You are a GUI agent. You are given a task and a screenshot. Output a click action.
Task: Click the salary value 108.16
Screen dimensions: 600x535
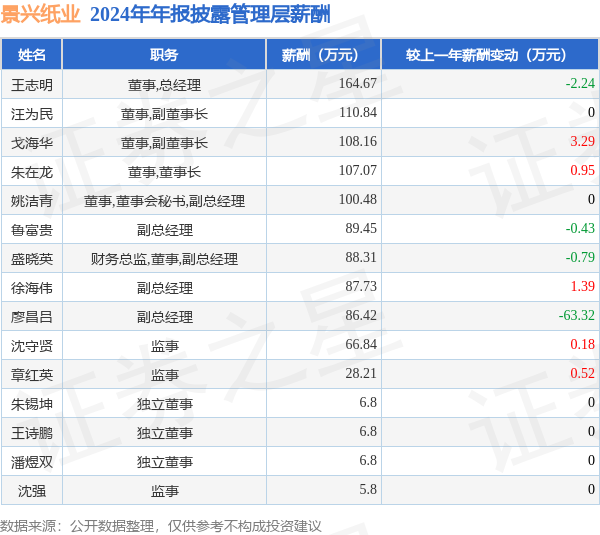[358, 141]
